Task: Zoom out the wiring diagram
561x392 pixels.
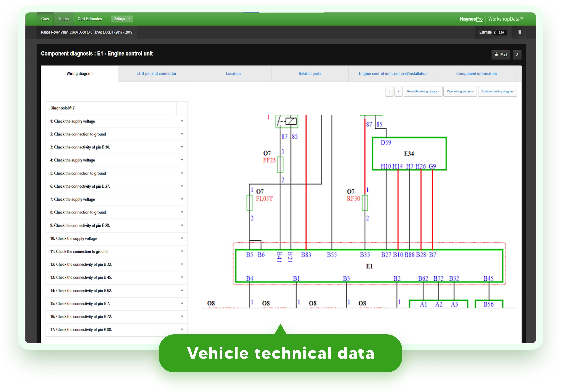Action: pyautogui.click(x=389, y=91)
